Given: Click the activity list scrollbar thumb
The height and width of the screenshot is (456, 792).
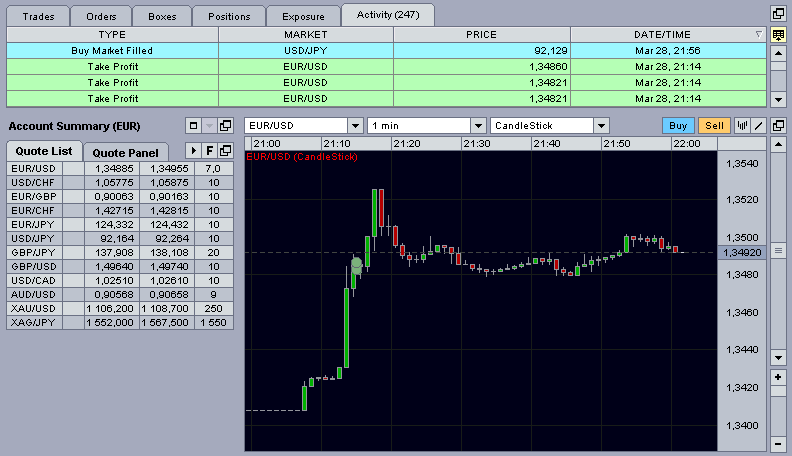Looking at the screenshot, I should click(x=778, y=66).
